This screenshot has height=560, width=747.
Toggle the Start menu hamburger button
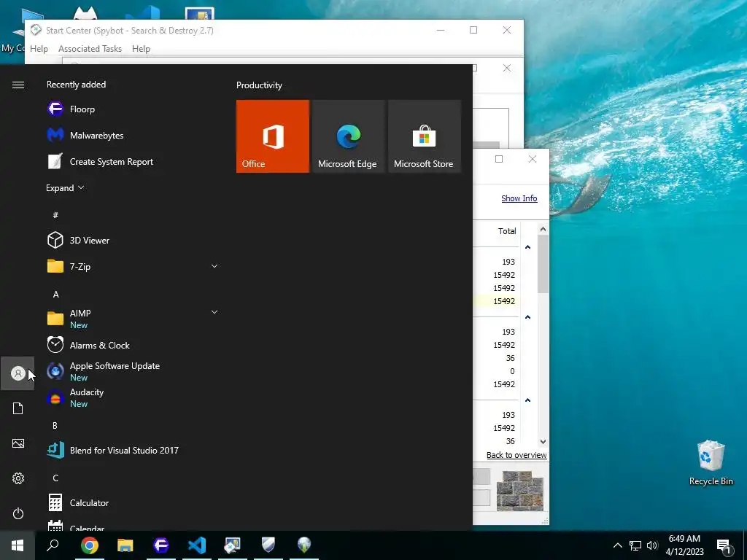point(18,85)
